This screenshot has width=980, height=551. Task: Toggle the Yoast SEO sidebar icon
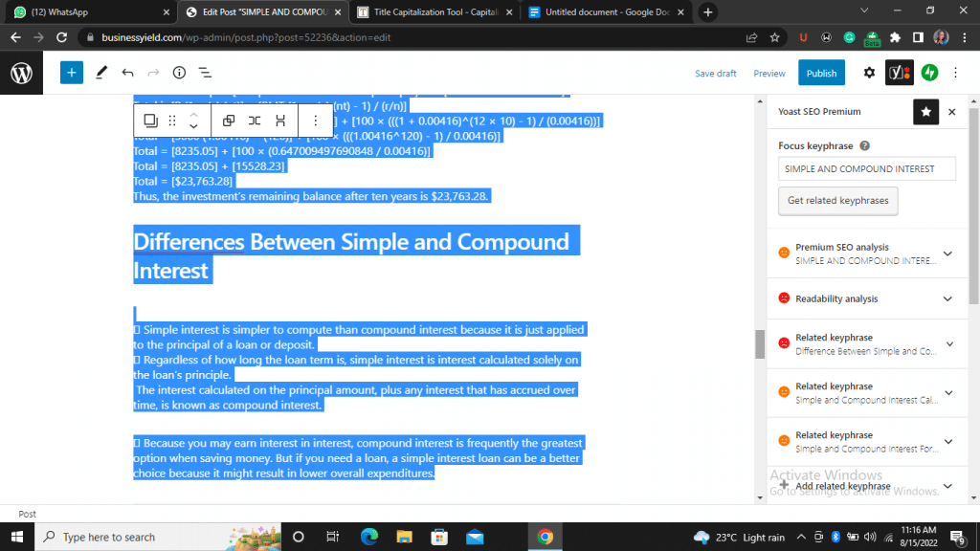pyautogui.click(x=899, y=73)
